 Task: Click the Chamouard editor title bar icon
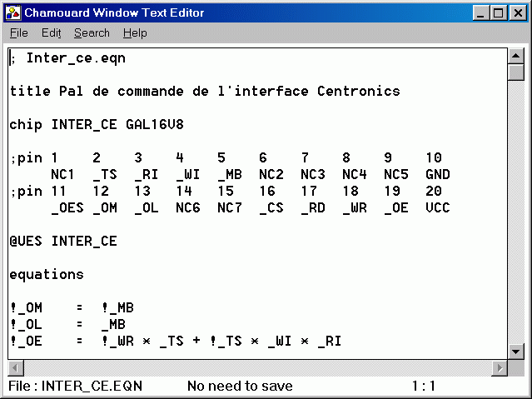point(12,12)
